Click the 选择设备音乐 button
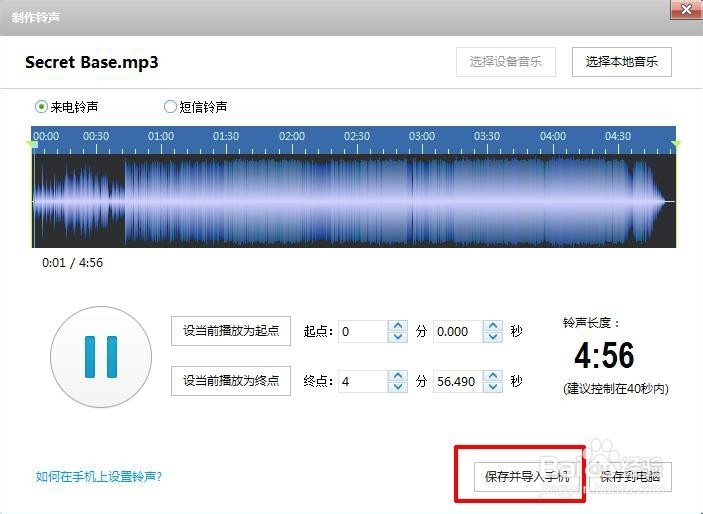The image size is (703, 514). [506, 62]
